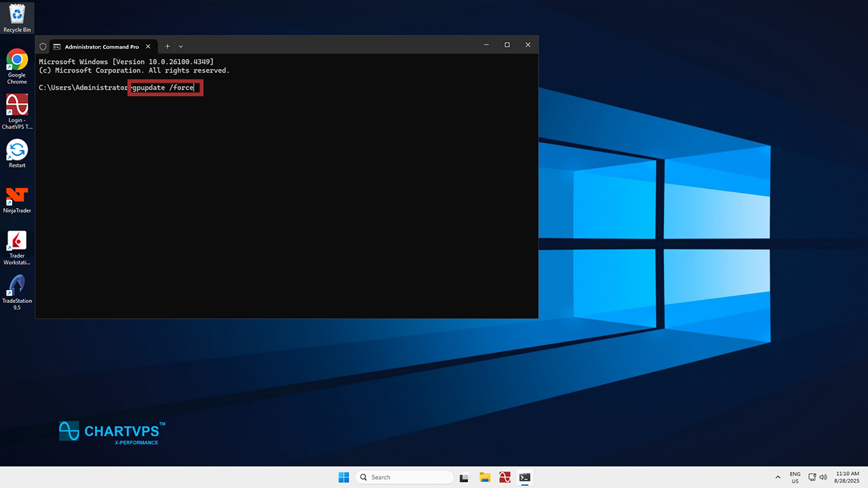The height and width of the screenshot is (488, 868).
Task: Open the ENG US language switcher
Action: [795, 477]
